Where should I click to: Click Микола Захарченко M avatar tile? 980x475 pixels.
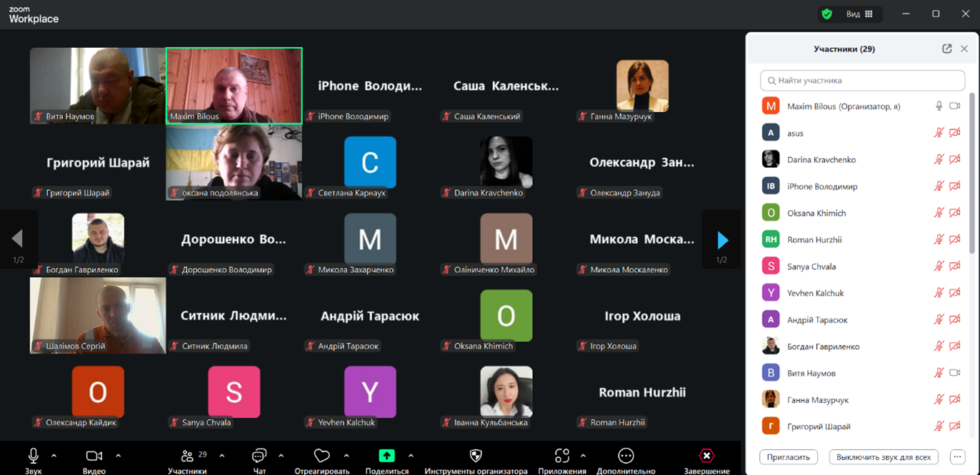pos(370,239)
